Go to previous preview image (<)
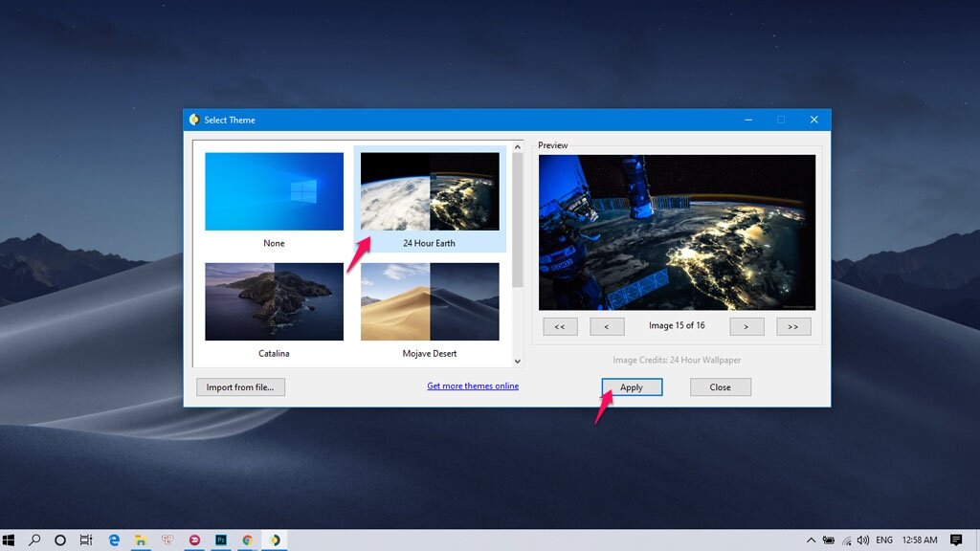The height and width of the screenshot is (551, 980). (x=607, y=326)
